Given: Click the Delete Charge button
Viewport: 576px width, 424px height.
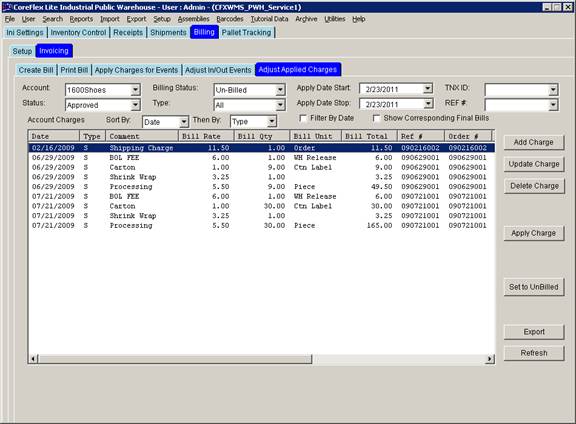Looking at the screenshot, I should coord(534,186).
